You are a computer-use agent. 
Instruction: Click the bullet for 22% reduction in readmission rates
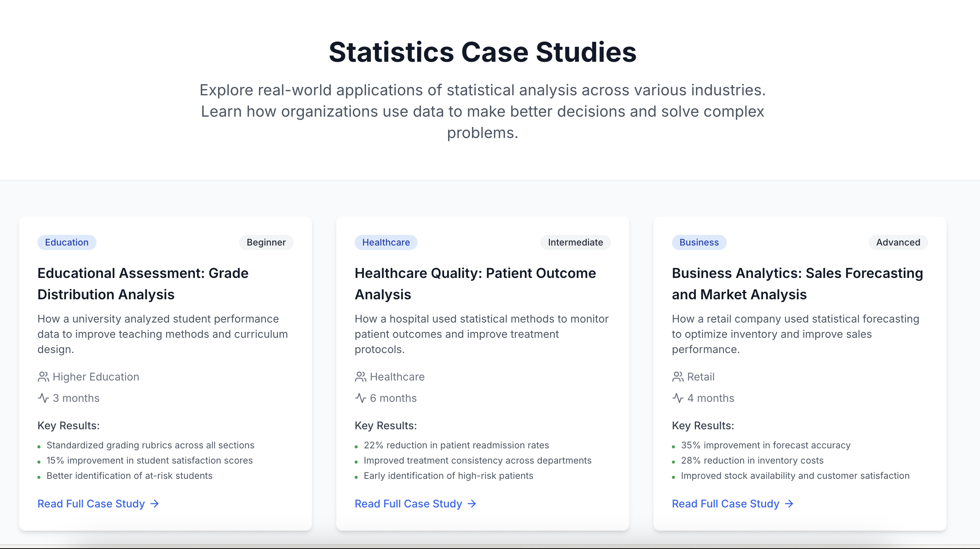pyautogui.click(x=356, y=446)
